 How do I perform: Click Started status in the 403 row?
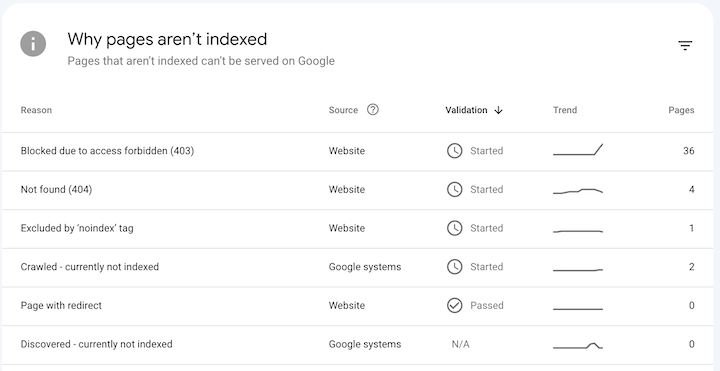click(487, 151)
